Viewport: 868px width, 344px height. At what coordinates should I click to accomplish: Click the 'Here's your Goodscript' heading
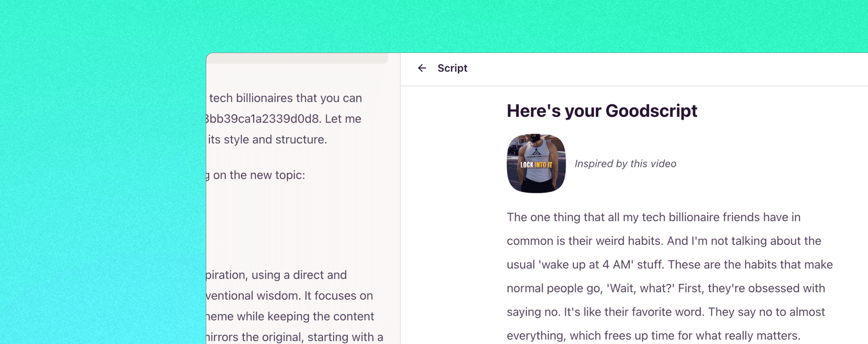click(x=601, y=111)
